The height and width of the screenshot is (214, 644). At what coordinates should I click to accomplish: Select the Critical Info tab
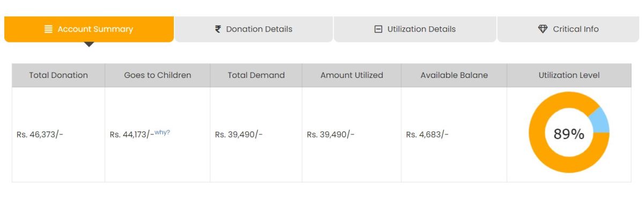tap(568, 29)
